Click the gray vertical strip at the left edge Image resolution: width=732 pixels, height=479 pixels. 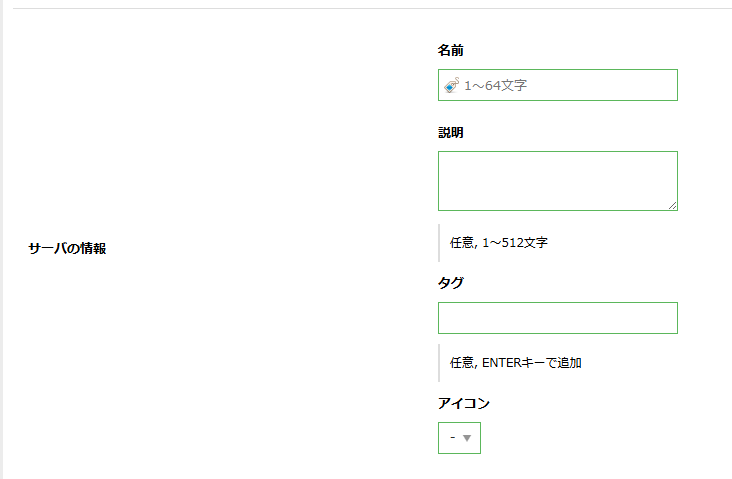coord(2,240)
